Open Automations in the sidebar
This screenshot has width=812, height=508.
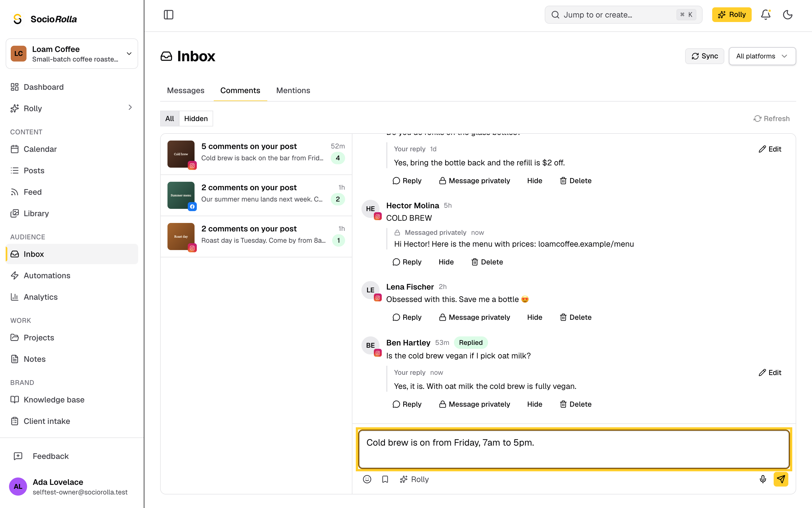click(72, 275)
